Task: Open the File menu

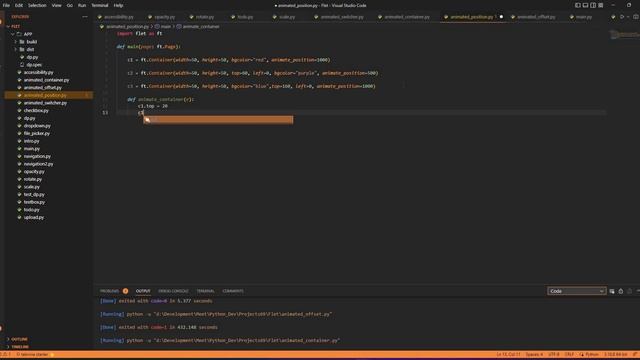Action: pyautogui.click(x=6, y=5)
